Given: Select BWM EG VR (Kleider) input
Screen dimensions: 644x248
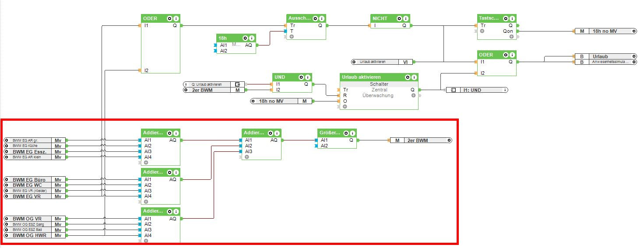Looking at the screenshot, I should 35,191.
